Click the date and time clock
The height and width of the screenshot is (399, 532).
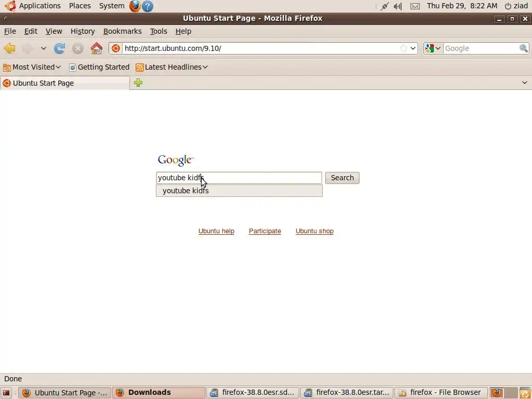462,6
